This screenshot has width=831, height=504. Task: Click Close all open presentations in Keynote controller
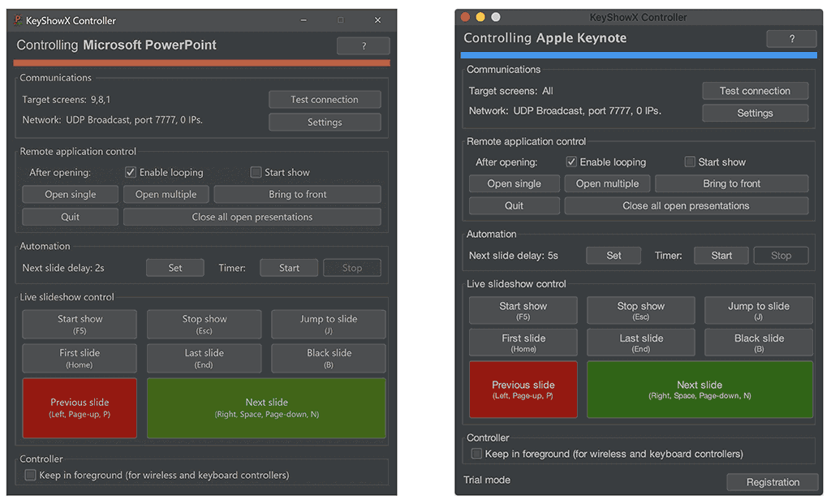pyautogui.click(x=686, y=206)
